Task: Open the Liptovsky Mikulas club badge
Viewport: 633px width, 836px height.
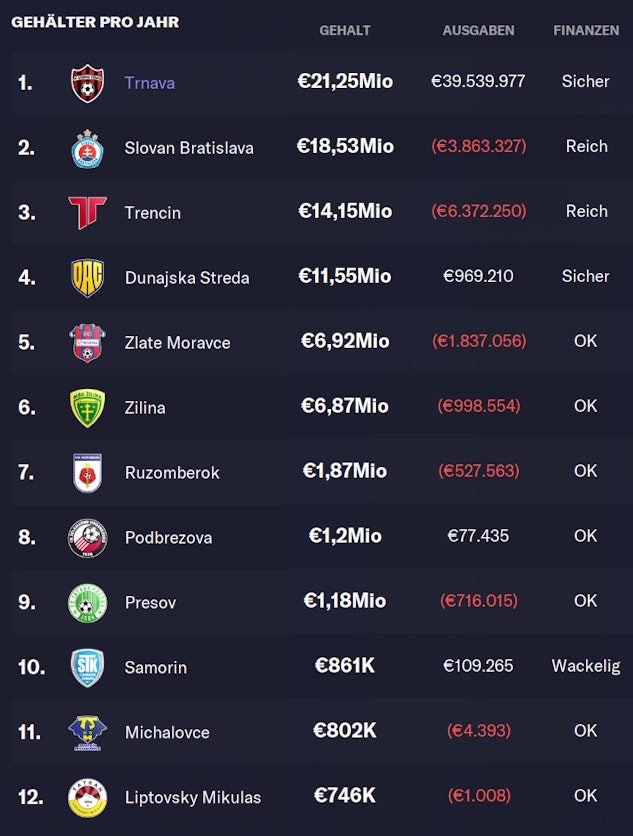Action: pos(87,797)
